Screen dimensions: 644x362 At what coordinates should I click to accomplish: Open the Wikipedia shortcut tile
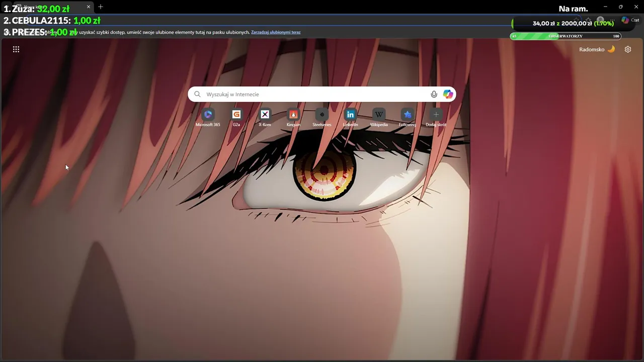(379, 118)
